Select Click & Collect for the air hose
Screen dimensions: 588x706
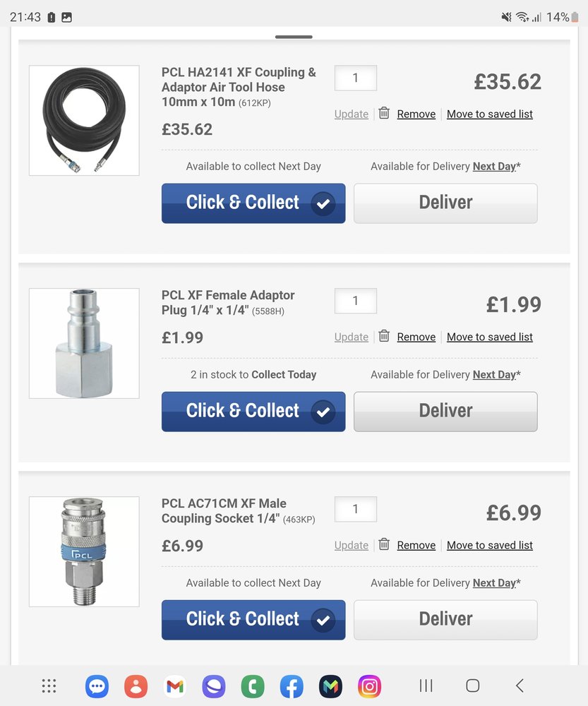[x=253, y=203]
